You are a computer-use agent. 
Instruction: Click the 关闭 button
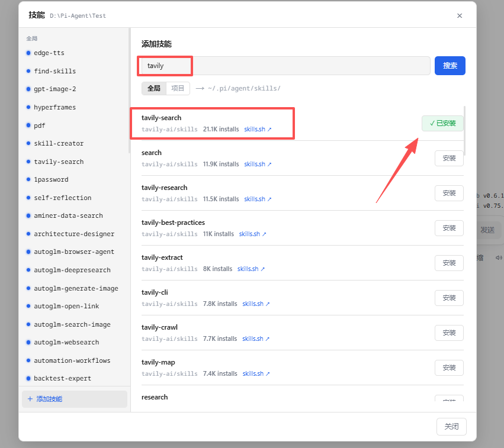pos(451,427)
